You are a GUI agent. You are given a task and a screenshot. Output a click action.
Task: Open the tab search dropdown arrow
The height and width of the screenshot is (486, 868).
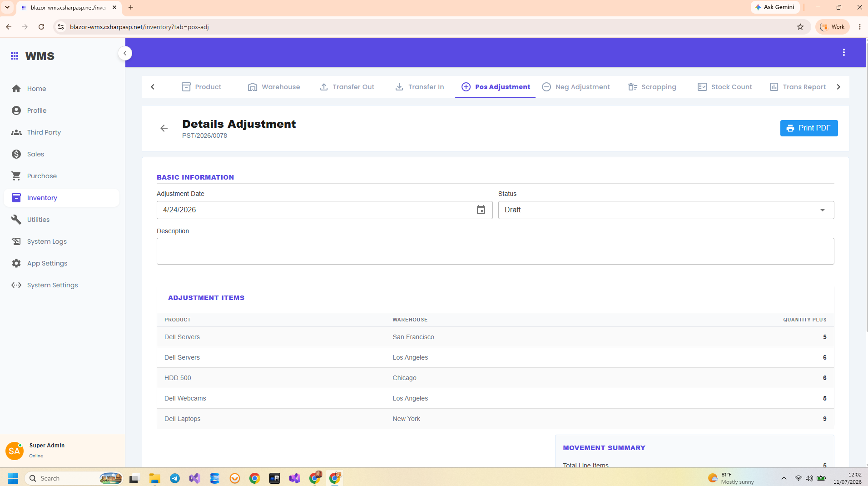7,7
